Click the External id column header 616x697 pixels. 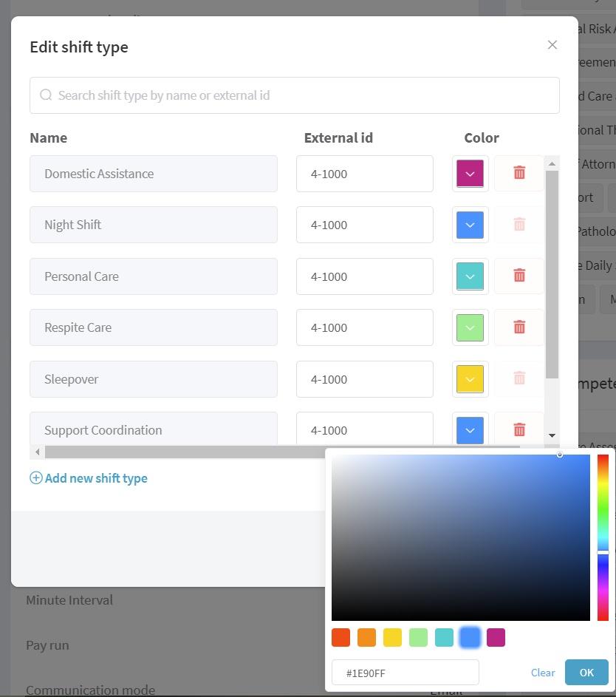[x=338, y=137]
